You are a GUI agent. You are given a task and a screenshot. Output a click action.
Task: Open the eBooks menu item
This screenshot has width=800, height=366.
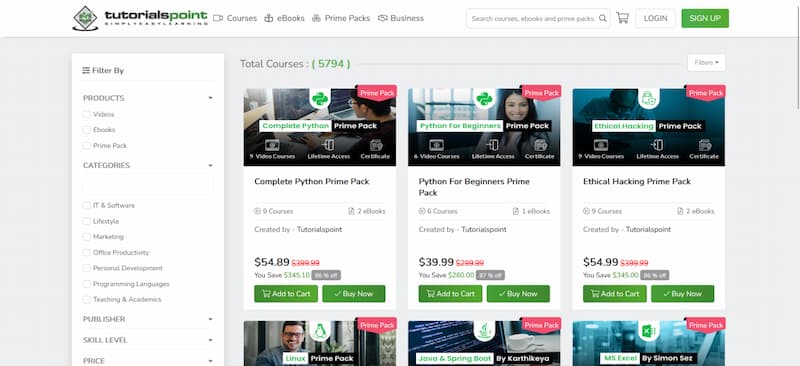[x=284, y=18]
